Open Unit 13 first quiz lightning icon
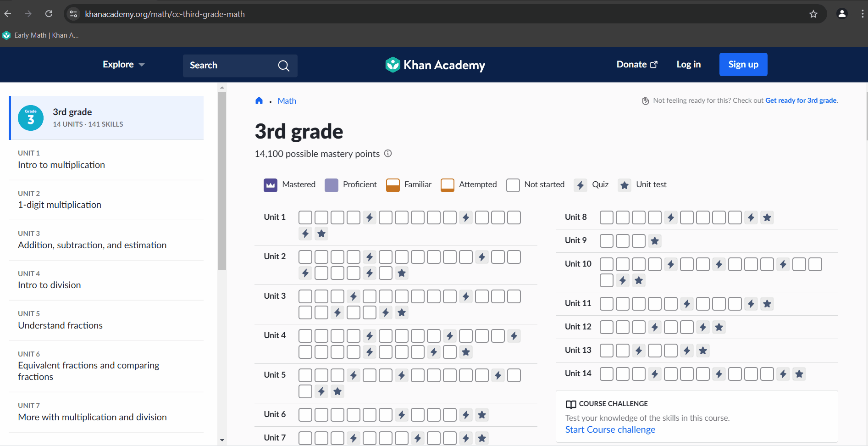 (x=639, y=351)
